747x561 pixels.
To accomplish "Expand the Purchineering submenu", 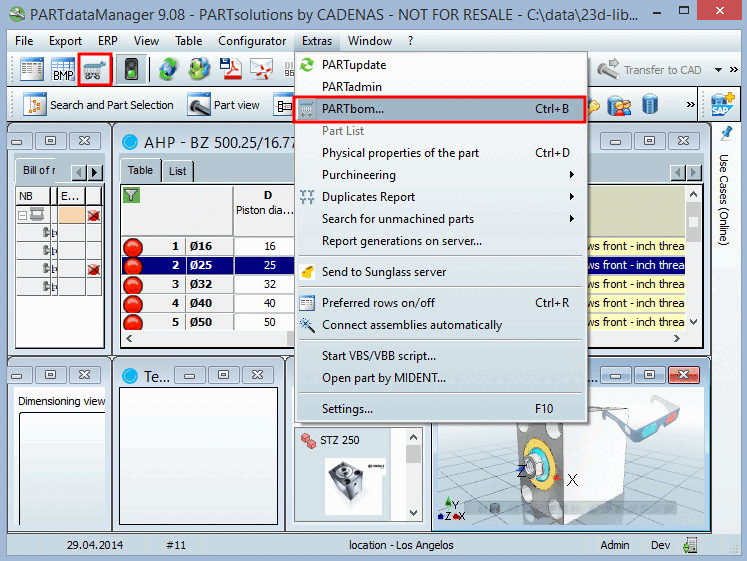I will [x=440, y=175].
